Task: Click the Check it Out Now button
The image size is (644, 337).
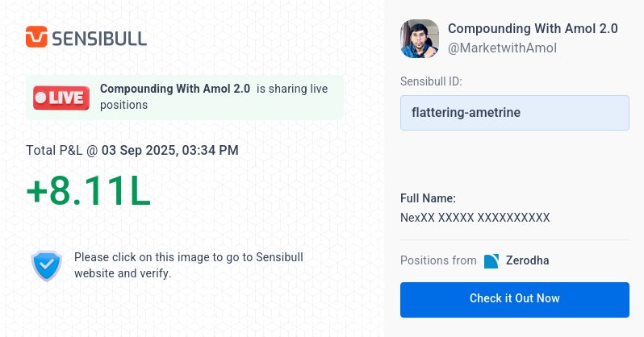Action: [515, 300]
